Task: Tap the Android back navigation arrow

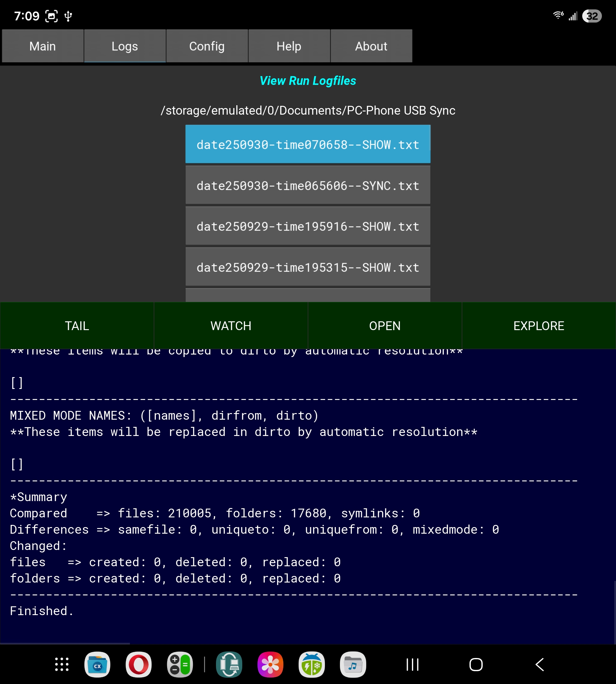Action: point(540,664)
